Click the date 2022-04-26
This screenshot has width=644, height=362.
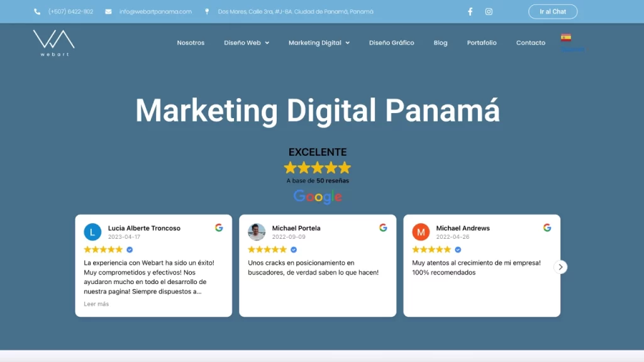[x=453, y=237]
